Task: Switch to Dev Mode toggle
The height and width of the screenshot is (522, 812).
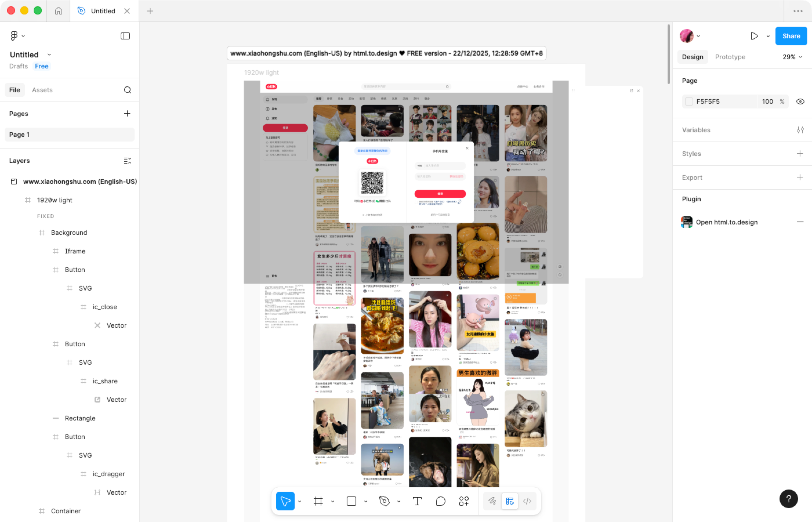Action: tap(527, 501)
